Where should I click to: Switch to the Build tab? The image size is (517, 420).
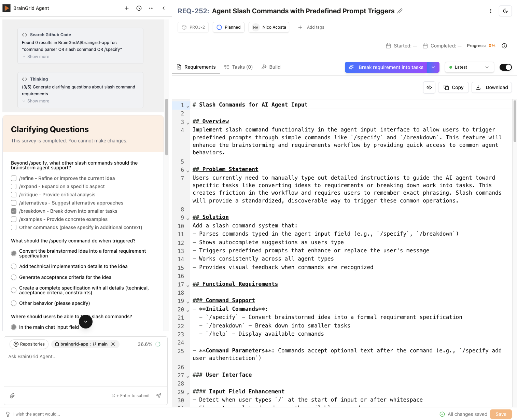pos(271,67)
